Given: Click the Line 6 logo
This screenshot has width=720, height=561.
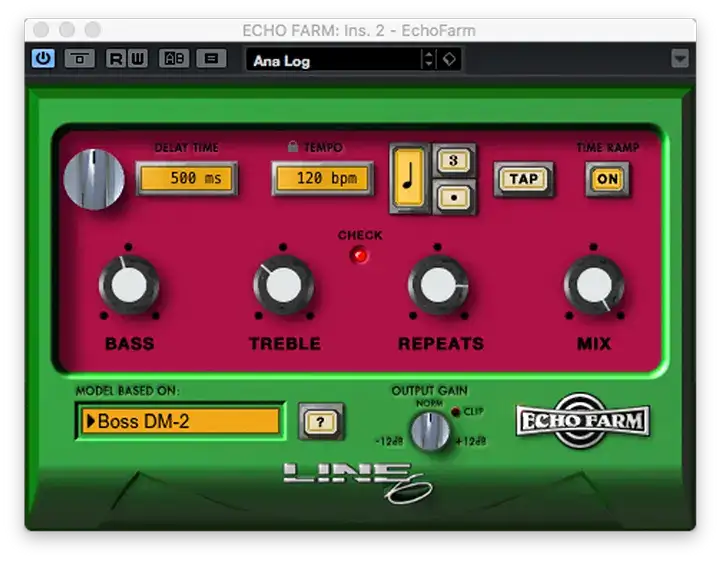Looking at the screenshot, I should 359,482.
